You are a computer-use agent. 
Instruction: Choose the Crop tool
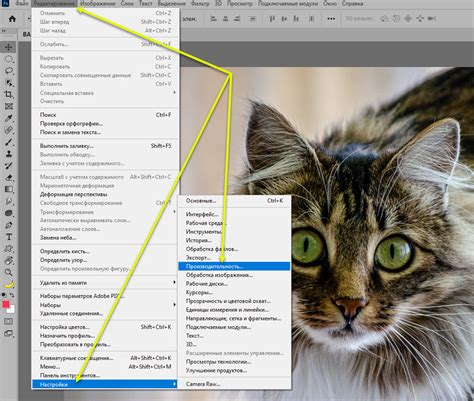(x=9, y=94)
